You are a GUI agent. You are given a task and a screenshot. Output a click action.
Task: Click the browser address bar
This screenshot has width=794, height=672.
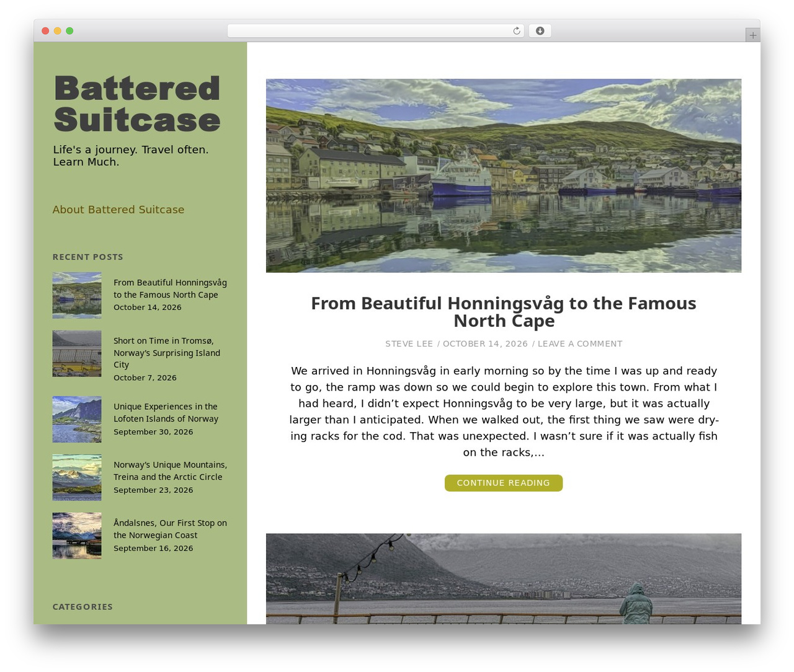(x=375, y=31)
